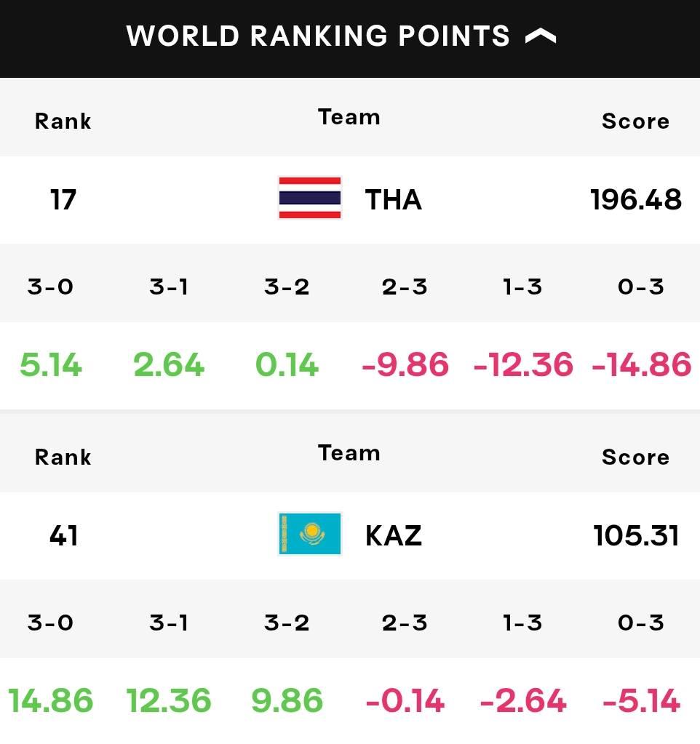Select the THA team name
This screenshot has width=700, height=744.
pyautogui.click(x=393, y=199)
